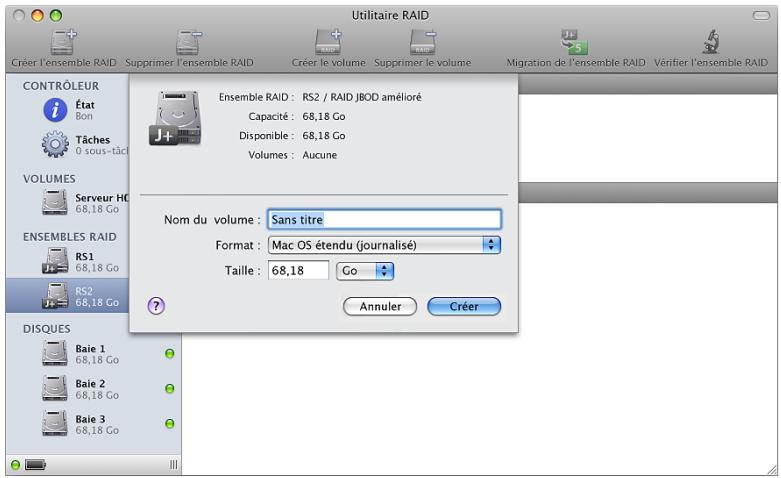The height and width of the screenshot is (478, 781).
Task: Click the VOLUMES section header
Action: 49,179
